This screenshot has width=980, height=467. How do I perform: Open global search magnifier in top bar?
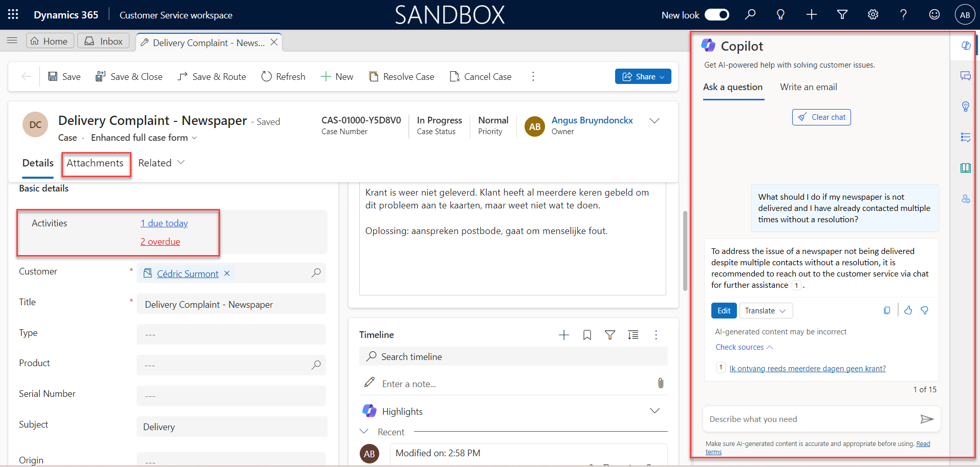point(750,14)
